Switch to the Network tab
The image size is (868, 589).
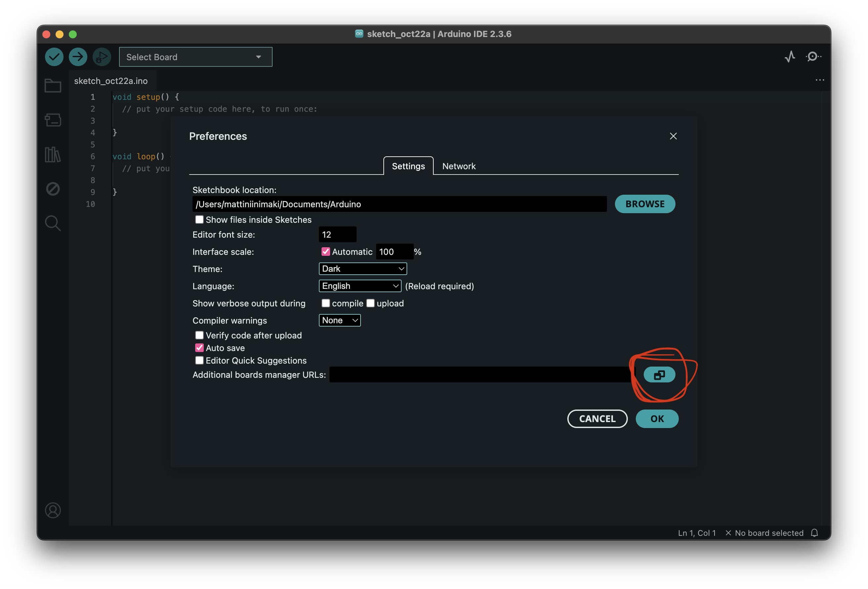459,166
